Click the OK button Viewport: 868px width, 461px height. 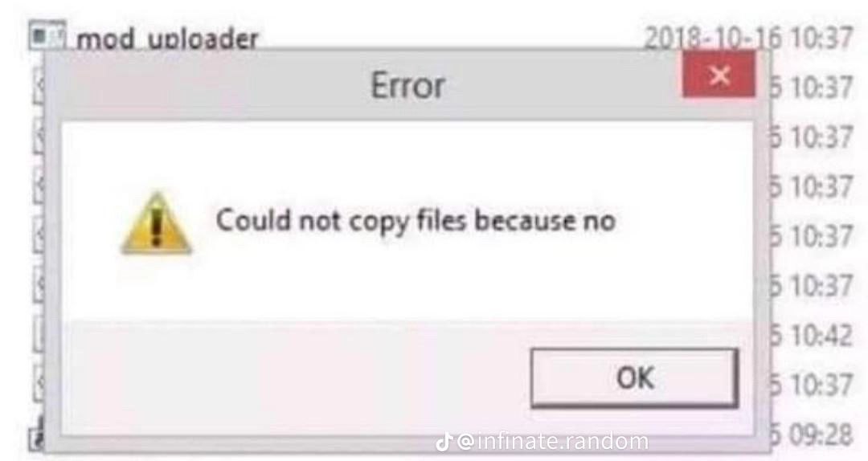pos(634,378)
